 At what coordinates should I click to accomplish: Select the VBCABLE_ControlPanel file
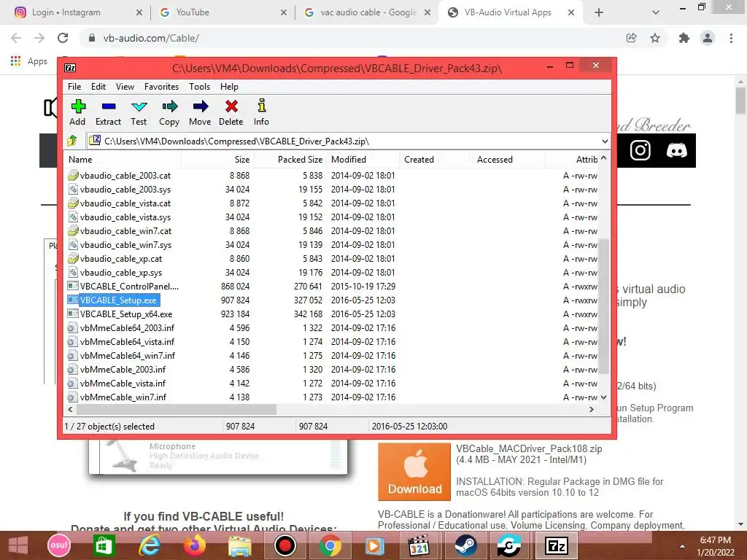tap(129, 286)
